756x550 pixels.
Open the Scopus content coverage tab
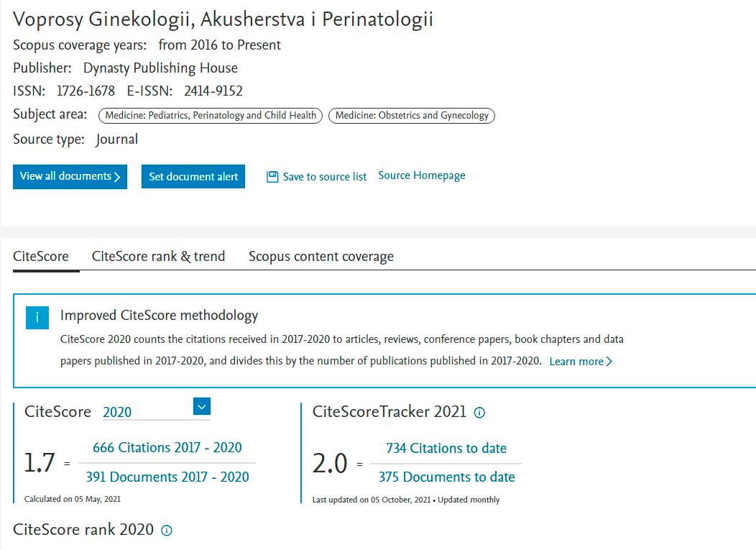pyautogui.click(x=321, y=257)
